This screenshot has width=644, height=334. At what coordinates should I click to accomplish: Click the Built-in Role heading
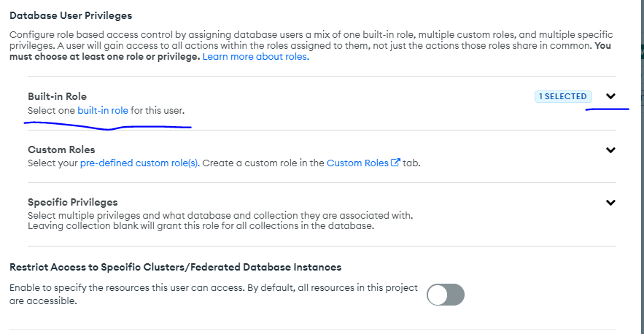[x=57, y=96]
